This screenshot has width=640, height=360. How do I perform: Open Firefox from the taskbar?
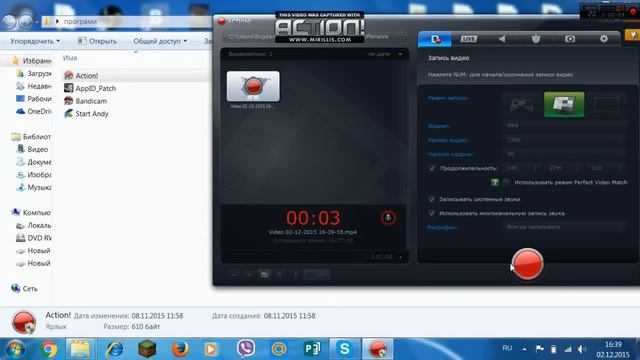point(180,349)
